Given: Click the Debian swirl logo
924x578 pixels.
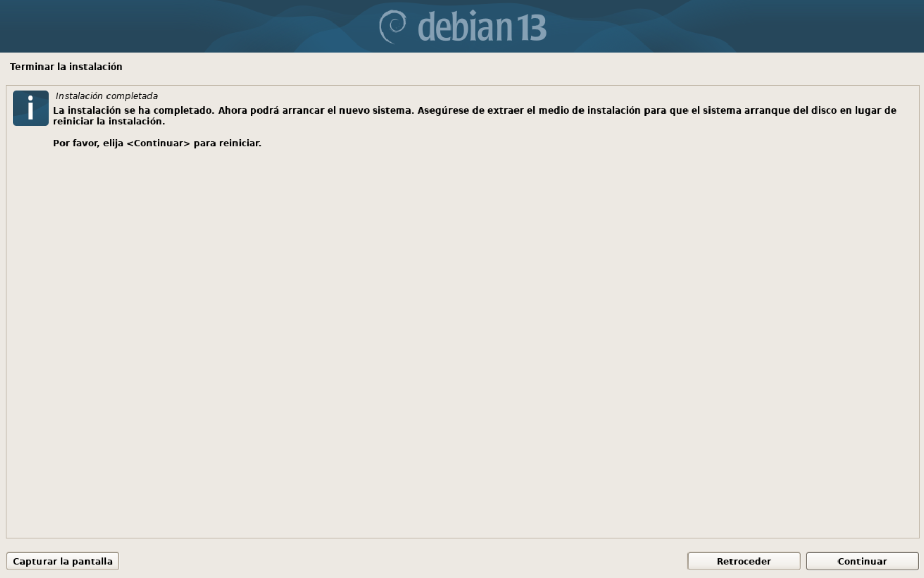Looking at the screenshot, I should coord(393,27).
